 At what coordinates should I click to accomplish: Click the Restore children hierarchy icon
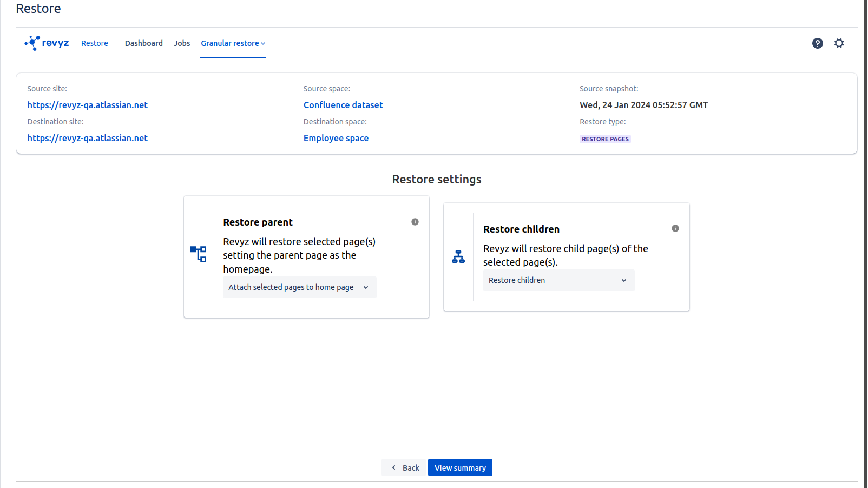click(x=458, y=256)
